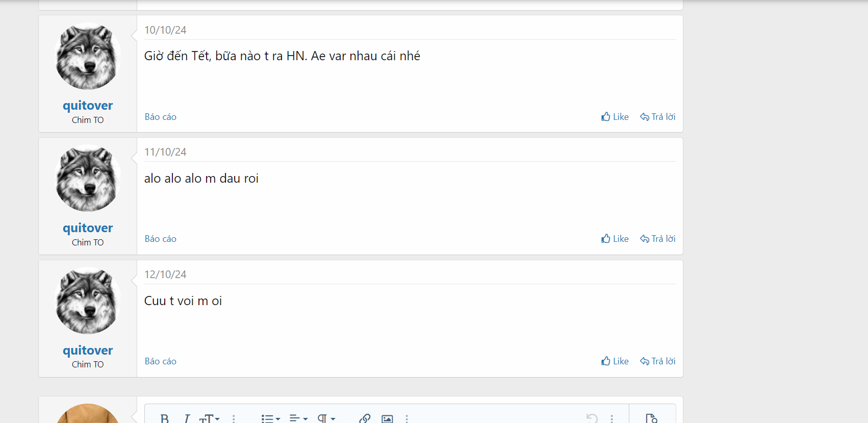Click the wolf avatar on the 10/10/24 post
Screen dimensions: 868x423
point(88,57)
